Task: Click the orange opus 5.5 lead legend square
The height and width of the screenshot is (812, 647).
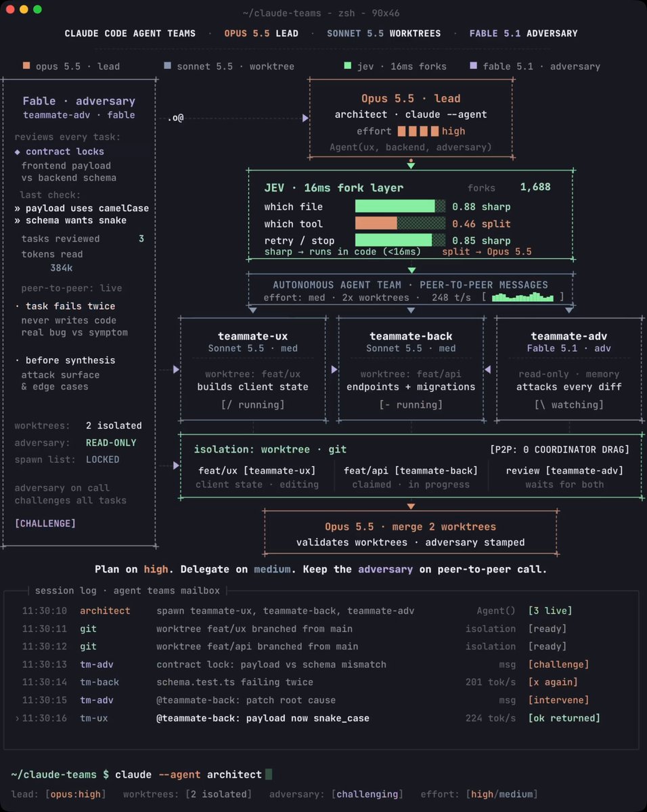Action: [26, 66]
